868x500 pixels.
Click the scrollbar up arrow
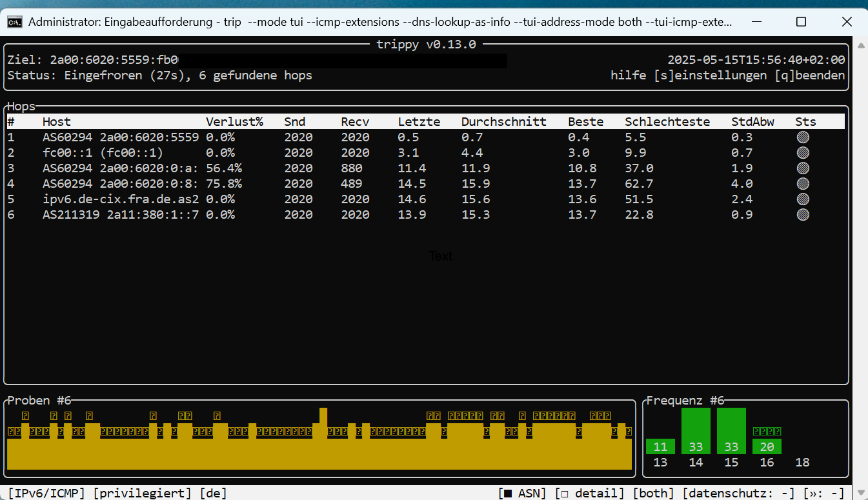pos(860,46)
